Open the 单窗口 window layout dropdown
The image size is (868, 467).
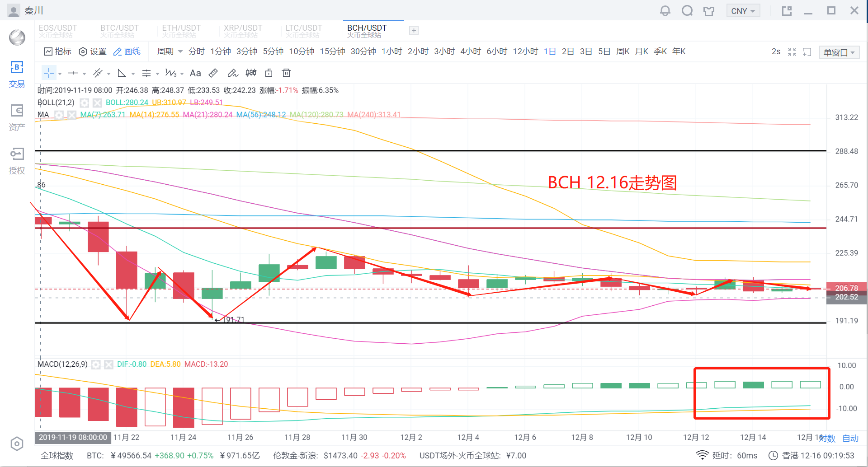(x=839, y=52)
